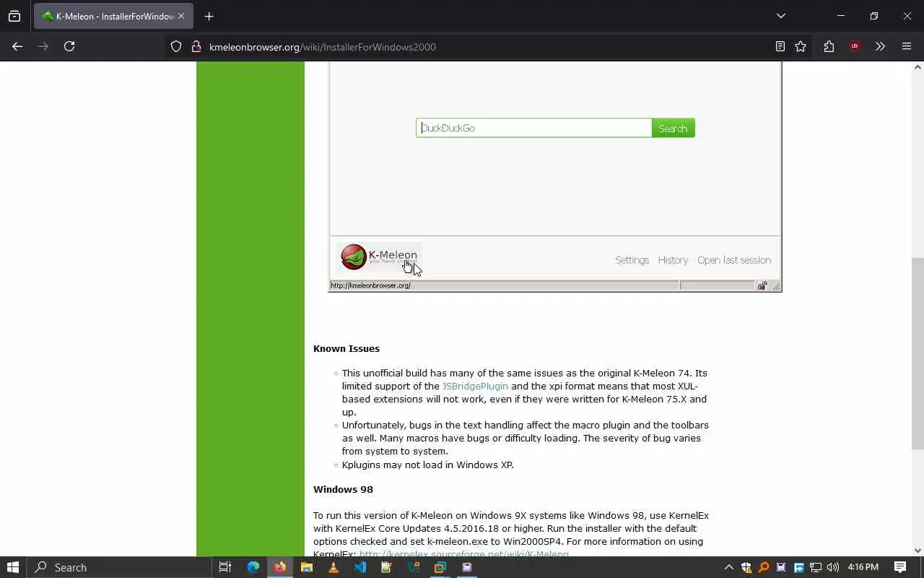Open the Windows Start menu

[13, 567]
